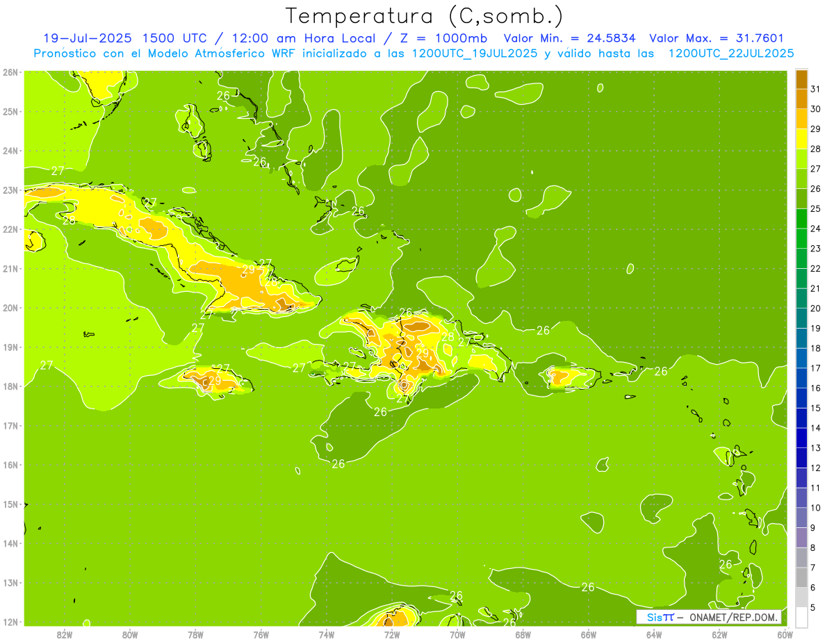Pick the yellow swatch between legend 28 and 29

tap(801, 139)
